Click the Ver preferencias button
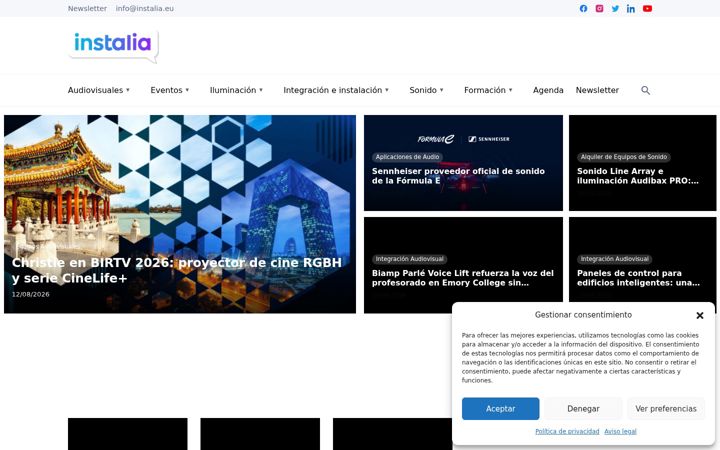The height and width of the screenshot is (450, 720). [x=666, y=409]
